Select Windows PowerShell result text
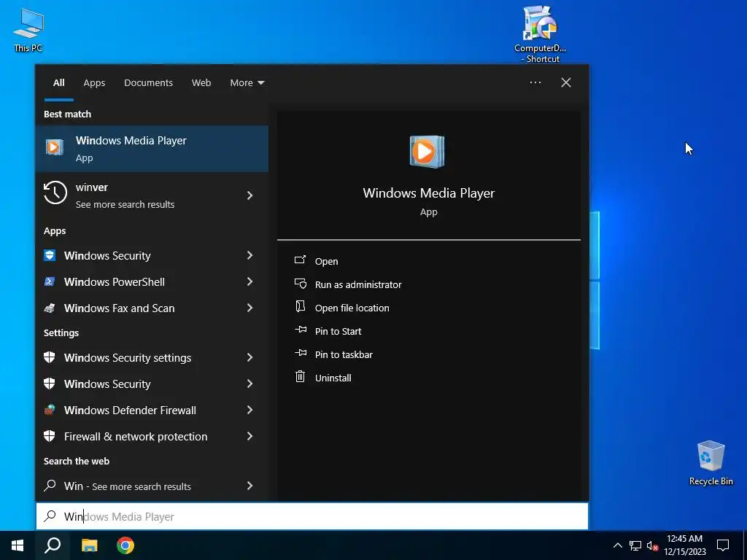The width and height of the screenshot is (747, 560). point(115,282)
